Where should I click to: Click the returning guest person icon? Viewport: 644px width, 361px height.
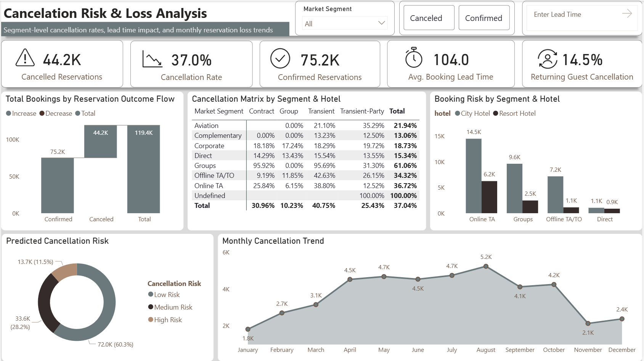tap(548, 59)
